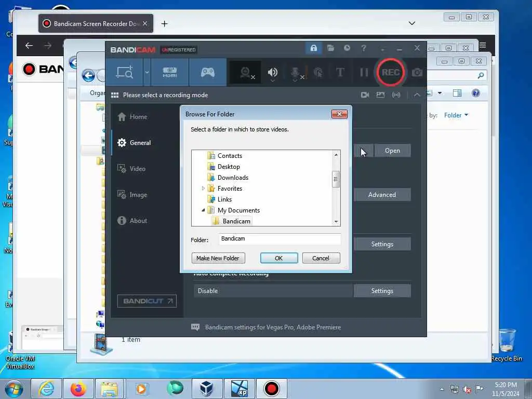Click the Explorer help icon
The image size is (532, 399).
tap(476, 93)
